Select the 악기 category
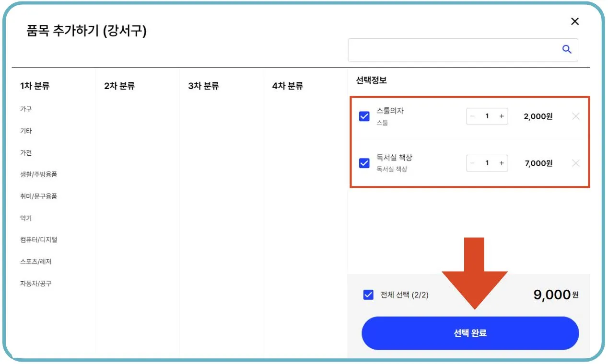Viewport: 608px width, 364px height. pos(25,218)
